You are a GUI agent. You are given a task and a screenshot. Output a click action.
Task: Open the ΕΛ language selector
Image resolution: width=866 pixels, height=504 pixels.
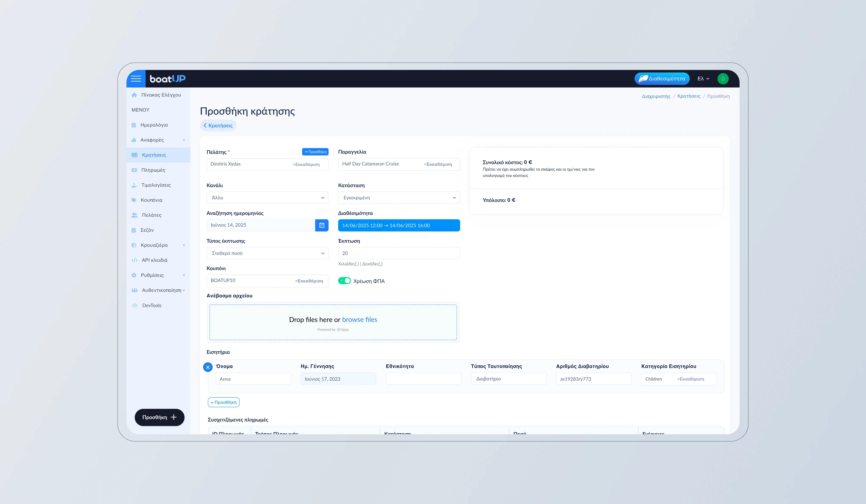tap(703, 79)
